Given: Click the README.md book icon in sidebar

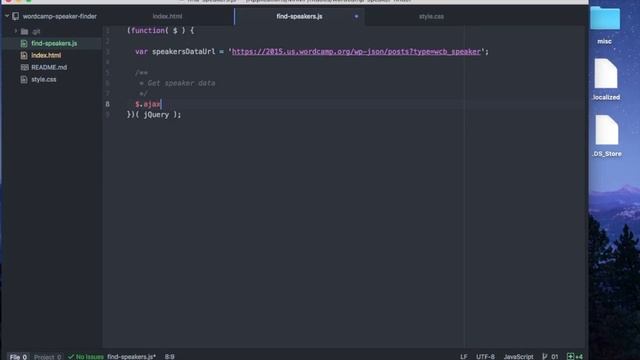Looking at the screenshot, I should 24,67.
